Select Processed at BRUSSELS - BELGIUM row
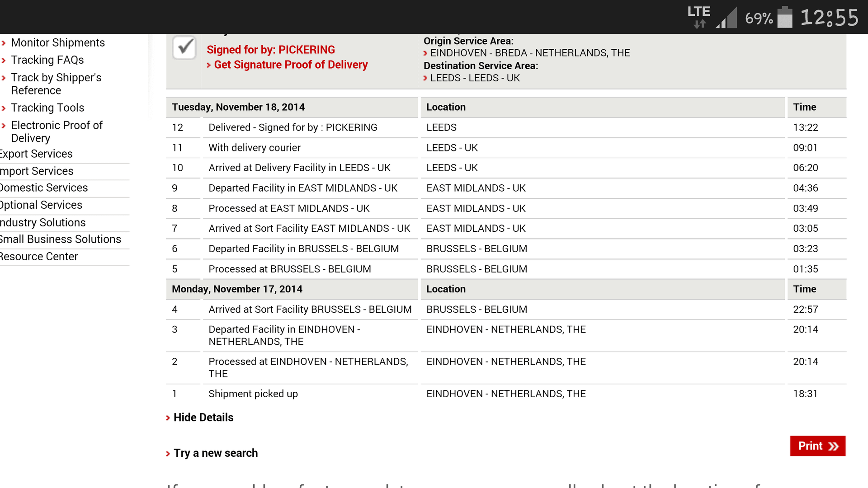The height and width of the screenshot is (488, 868). point(506,269)
